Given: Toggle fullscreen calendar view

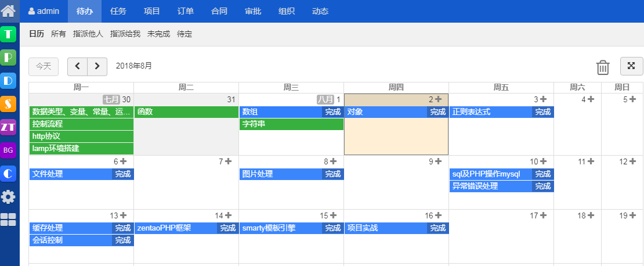Looking at the screenshot, I should coord(631,66).
